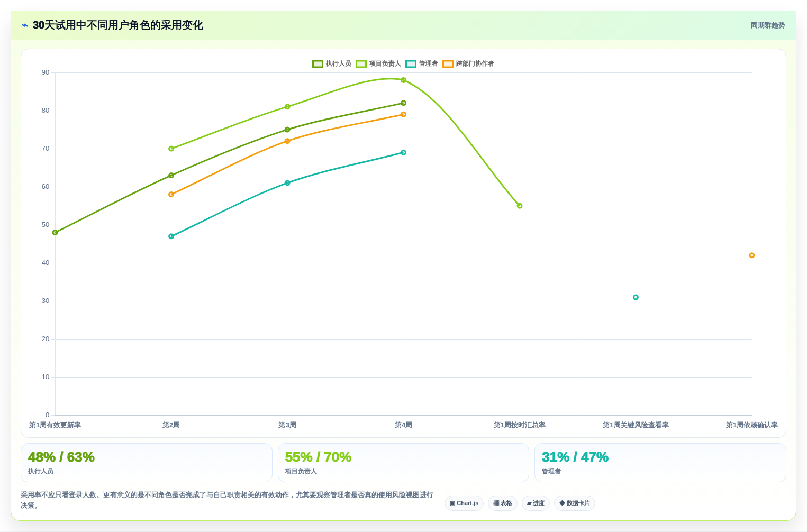Toggle the 项目负责人 legend series
The height and width of the screenshot is (532, 807).
(x=378, y=63)
